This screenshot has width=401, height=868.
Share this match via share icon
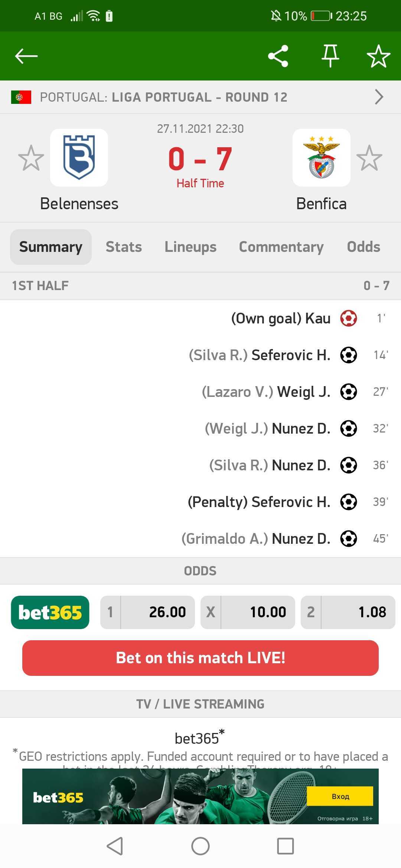pos(278,56)
